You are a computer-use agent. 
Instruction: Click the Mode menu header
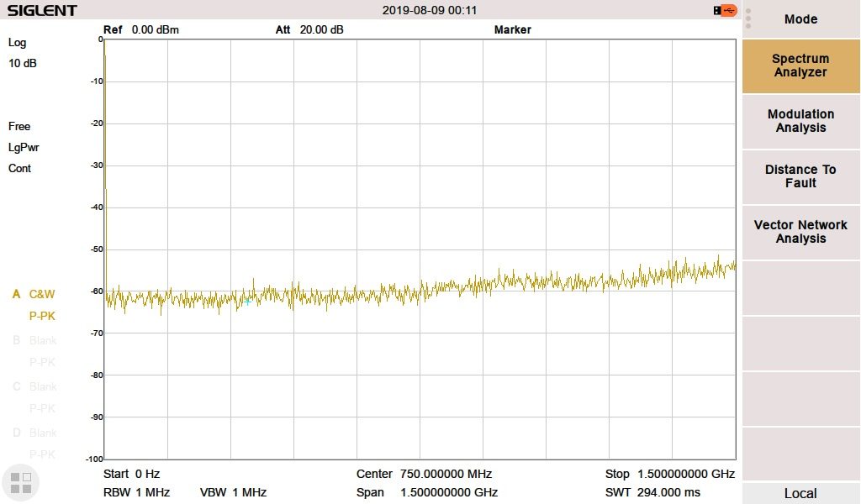click(x=800, y=19)
